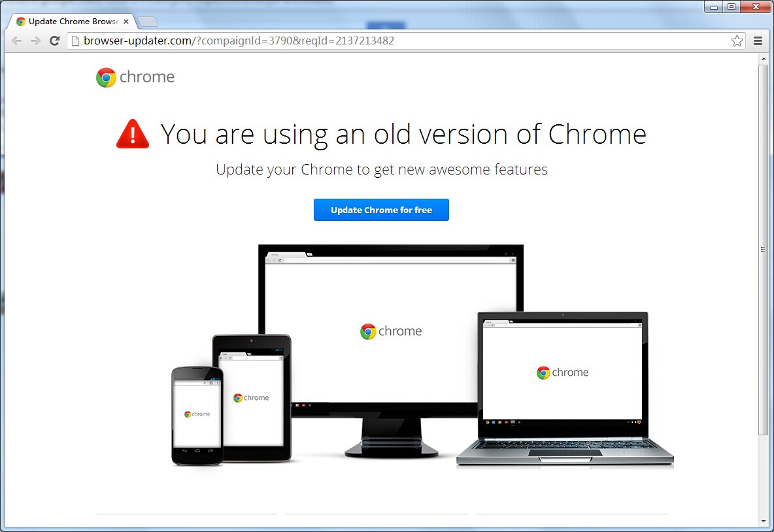Click the scrollbar up arrow
This screenshot has height=532, width=774.
coord(763,59)
